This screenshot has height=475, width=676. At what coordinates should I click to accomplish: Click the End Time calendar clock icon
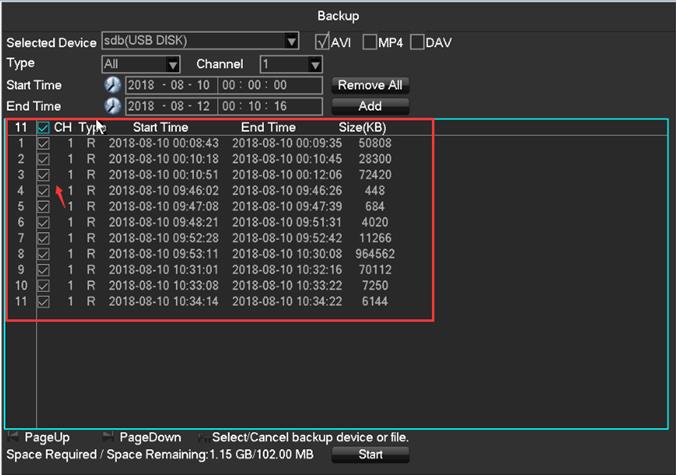(x=112, y=107)
